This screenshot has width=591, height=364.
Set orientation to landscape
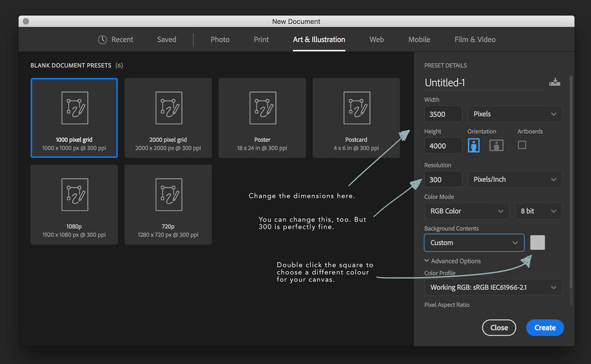(x=496, y=145)
